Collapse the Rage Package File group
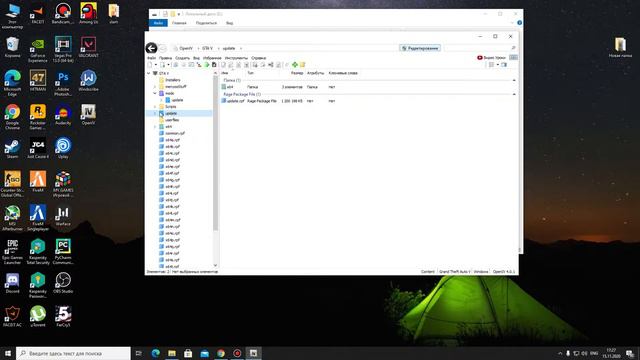Image resolution: width=640 pixels, height=360 pixels. tap(514, 94)
